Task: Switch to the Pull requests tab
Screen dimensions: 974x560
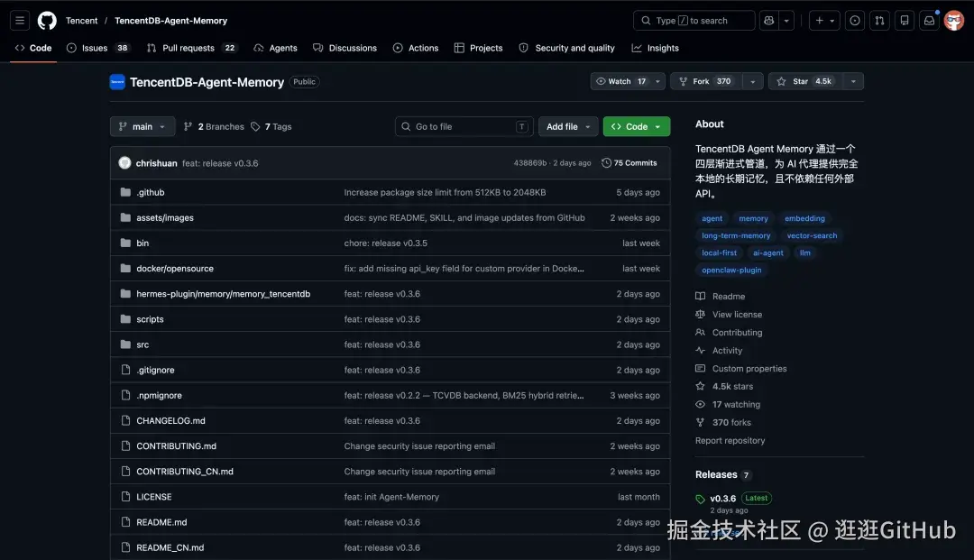Action: [x=191, y=48]
